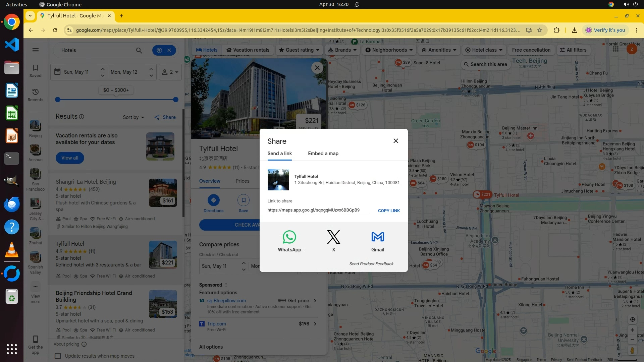Share the link on X
644x362 pixels.
333,237
